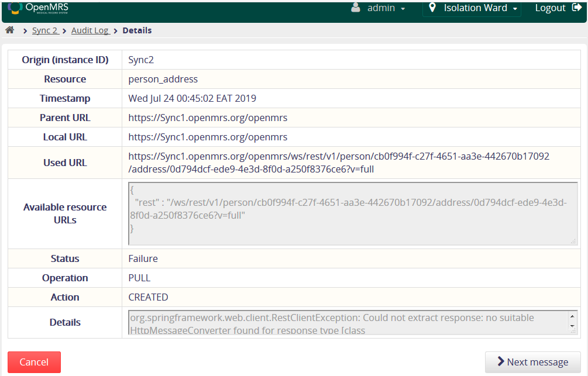Click inside Available resource URLs textarea
The image size is (588, 376).
click(x=352, y=213)
